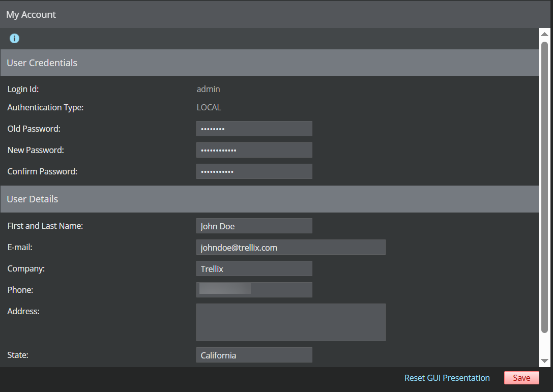Image resolution: width=553 pixels, height=392 pixels.
Task: Click the Login Id label
Action: 23,89
